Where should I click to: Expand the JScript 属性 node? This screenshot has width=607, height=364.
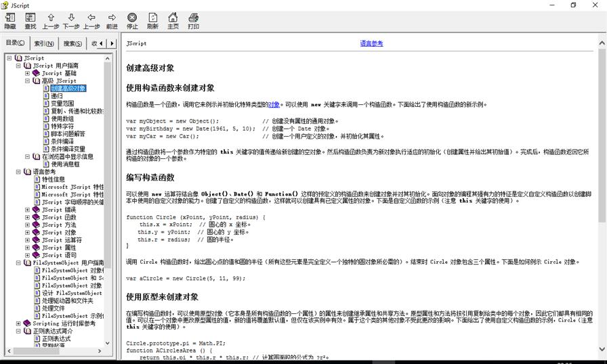28,248
